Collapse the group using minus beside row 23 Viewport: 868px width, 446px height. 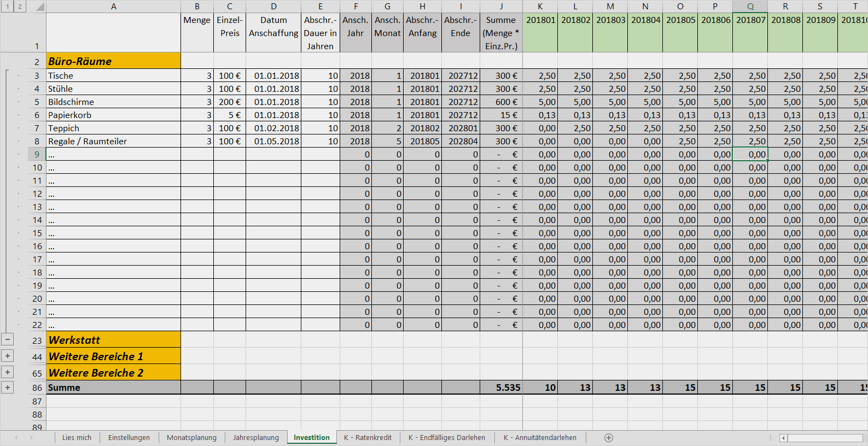click(8, 339)
